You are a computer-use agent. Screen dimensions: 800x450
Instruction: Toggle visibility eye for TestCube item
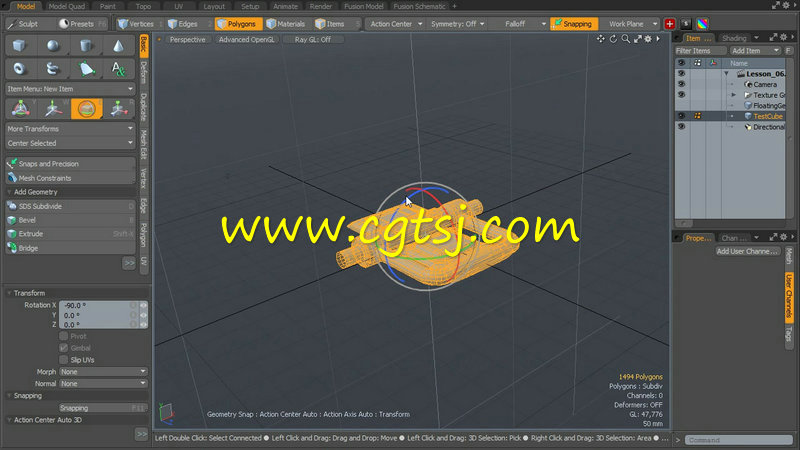[681, 116]
